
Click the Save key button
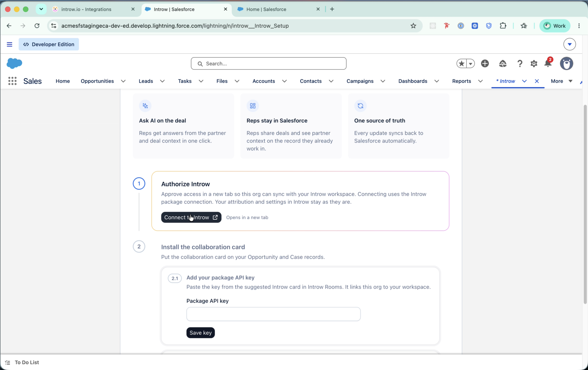click(200, 332)
